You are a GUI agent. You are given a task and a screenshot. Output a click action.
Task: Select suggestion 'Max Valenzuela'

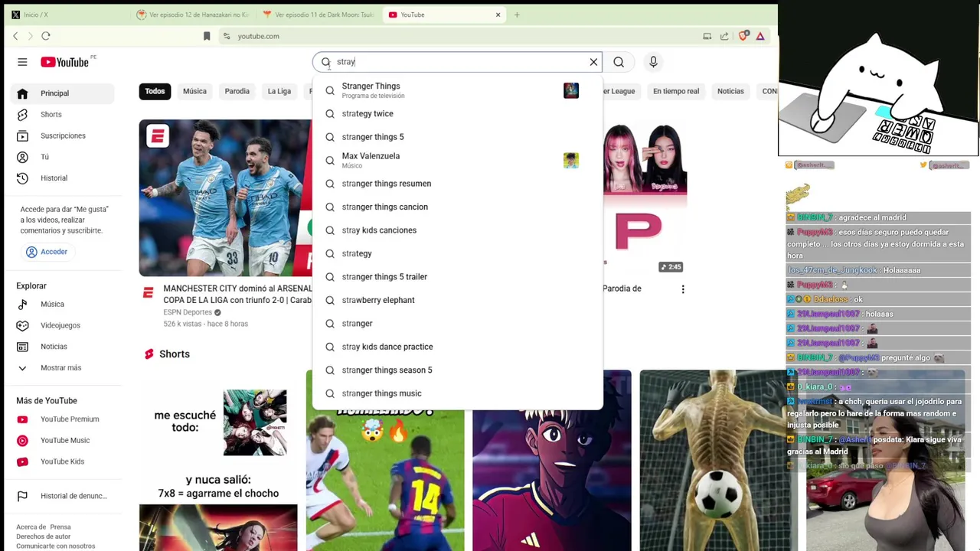coord(457,160)
